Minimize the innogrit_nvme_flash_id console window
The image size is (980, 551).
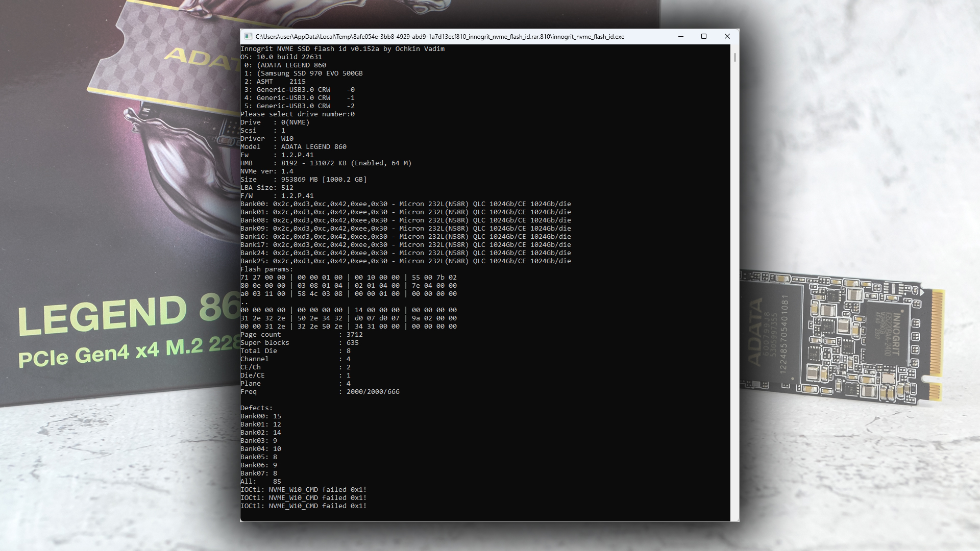point(681,37)
